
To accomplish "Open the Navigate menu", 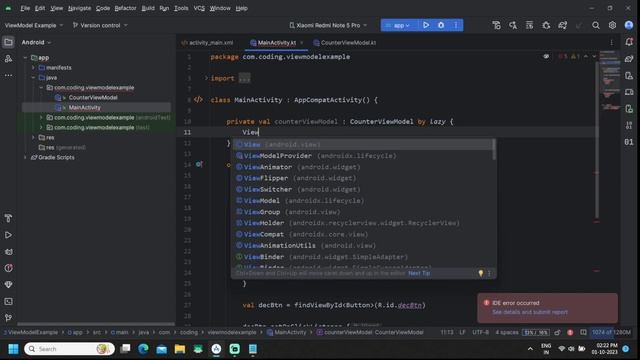I will [x=79, y=8].
